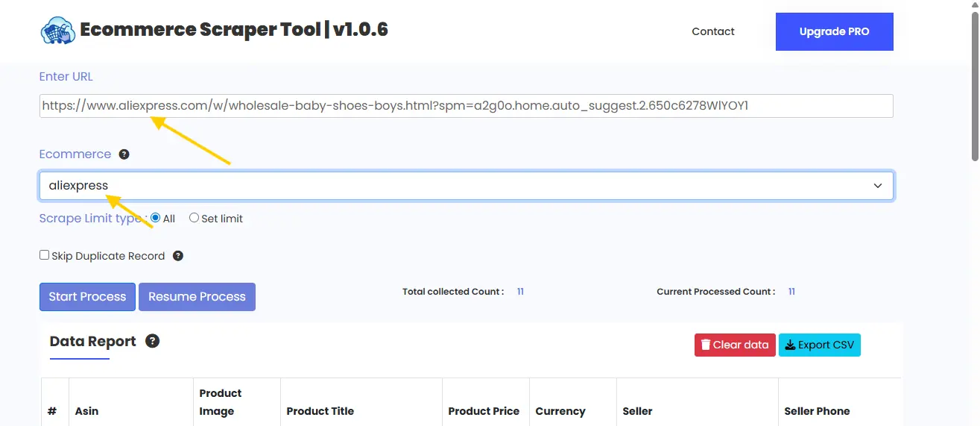Click the Total collected Count value 11
980x426 pixels.
click(520, 292)
